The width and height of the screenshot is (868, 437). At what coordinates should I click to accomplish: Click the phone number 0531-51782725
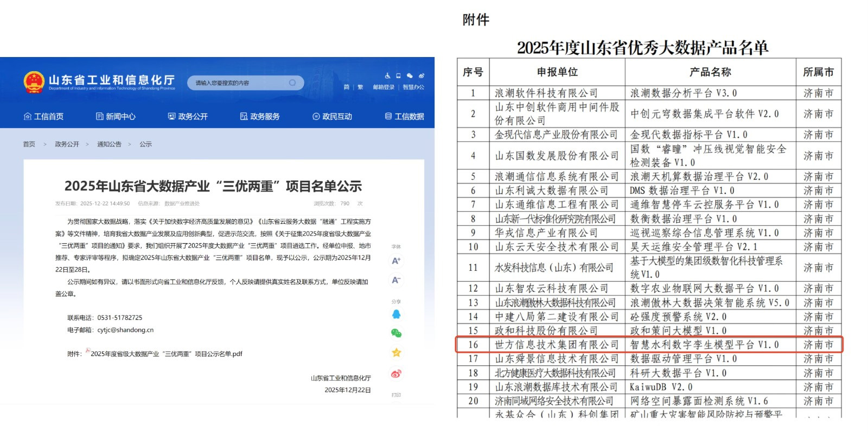coord(120,318)
